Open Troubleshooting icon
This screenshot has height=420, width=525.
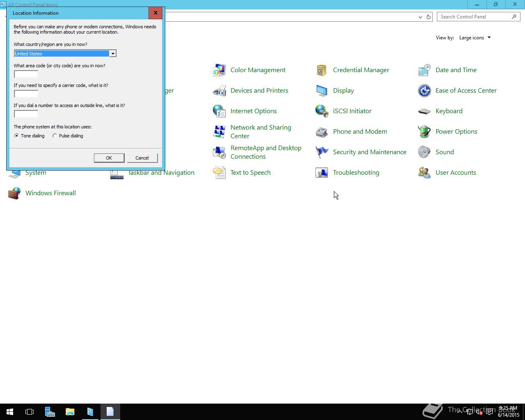(322, 173)
